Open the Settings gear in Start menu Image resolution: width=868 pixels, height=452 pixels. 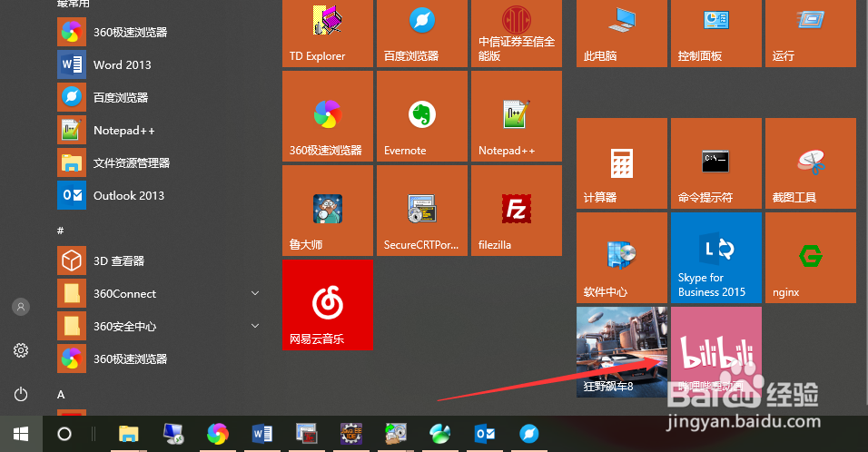click(x=21, y=350)
